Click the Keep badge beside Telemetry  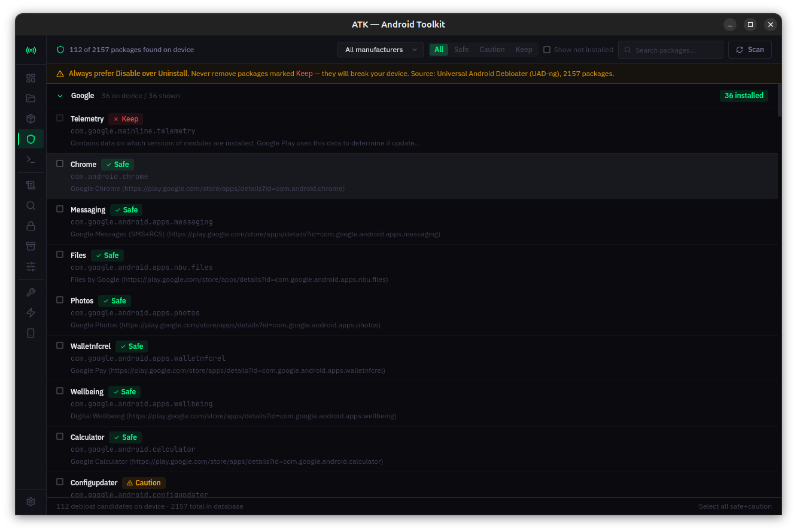pyautogui.click(x=126, y=119)
